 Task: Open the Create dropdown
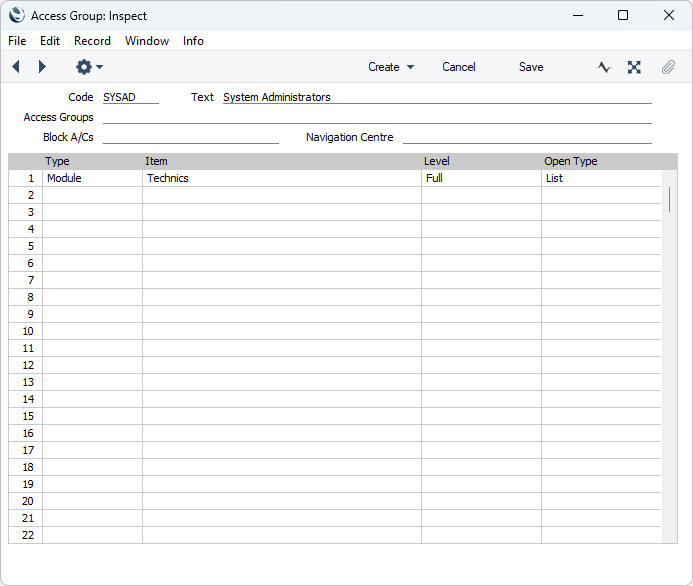(391, 67)
